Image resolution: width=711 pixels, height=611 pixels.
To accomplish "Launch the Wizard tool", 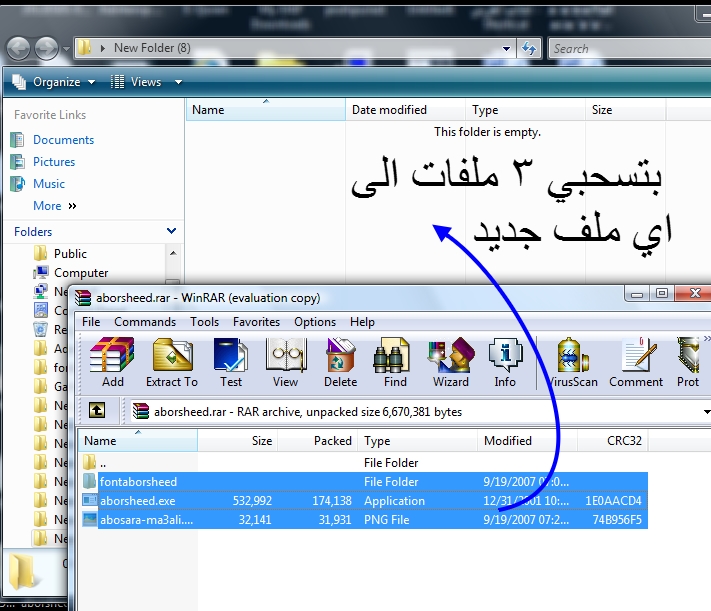I will click(x=450, y=362).
